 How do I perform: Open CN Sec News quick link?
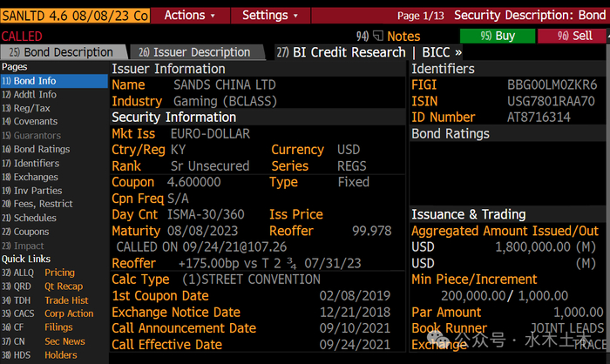point(64,341)
